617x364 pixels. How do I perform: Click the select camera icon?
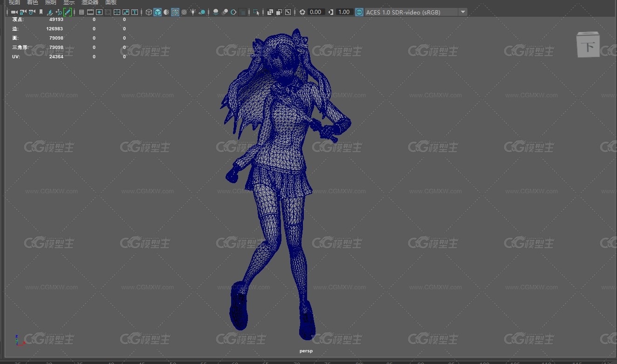coord(14,12)
